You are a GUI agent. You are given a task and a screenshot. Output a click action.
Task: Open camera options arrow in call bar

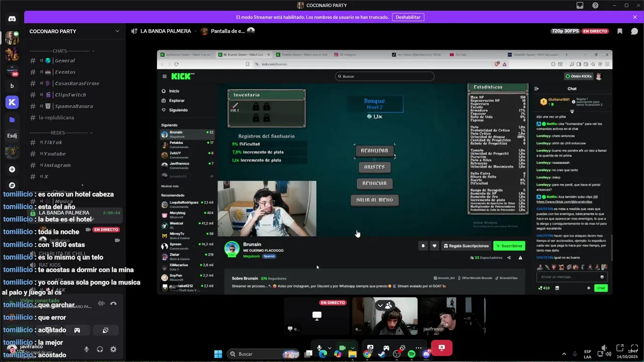(x=352, y=348)
